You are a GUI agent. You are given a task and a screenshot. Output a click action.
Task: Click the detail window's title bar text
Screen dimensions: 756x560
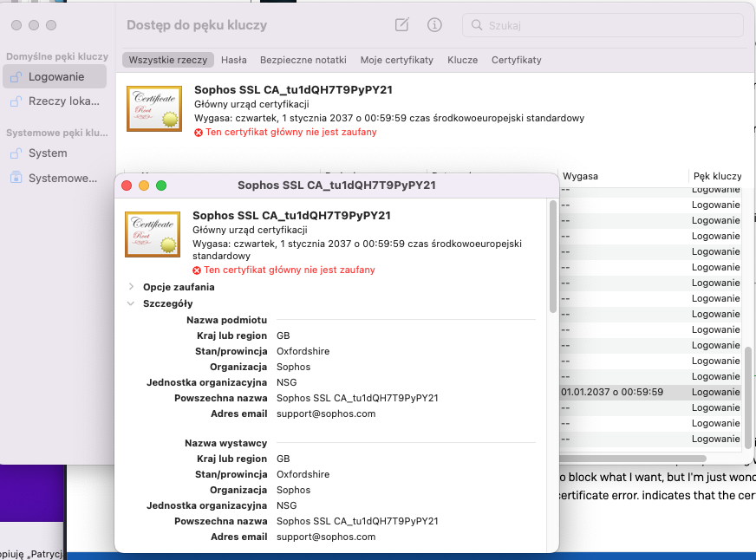point(336,186)
